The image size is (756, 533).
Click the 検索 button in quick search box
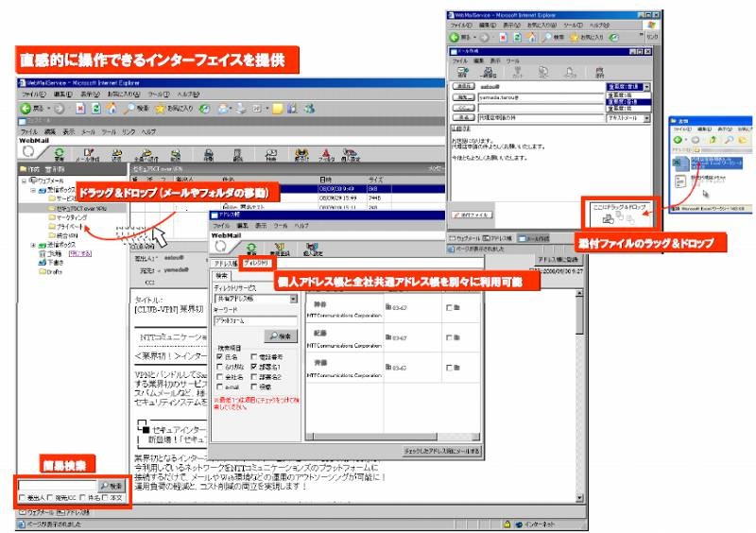(112, 486)
